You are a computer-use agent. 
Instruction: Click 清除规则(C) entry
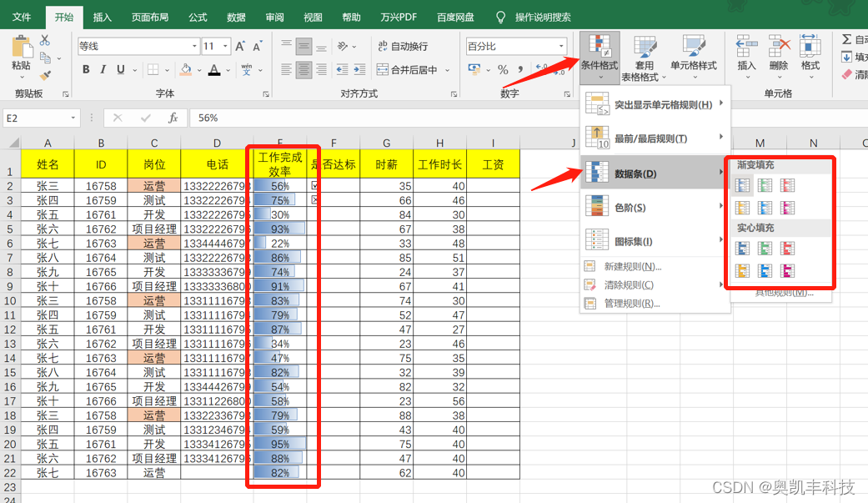point(655,284)
